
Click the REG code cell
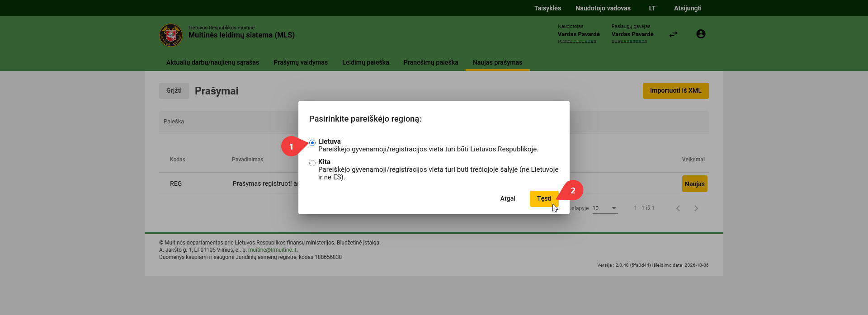pyautogui.click(x=176, y=183)
